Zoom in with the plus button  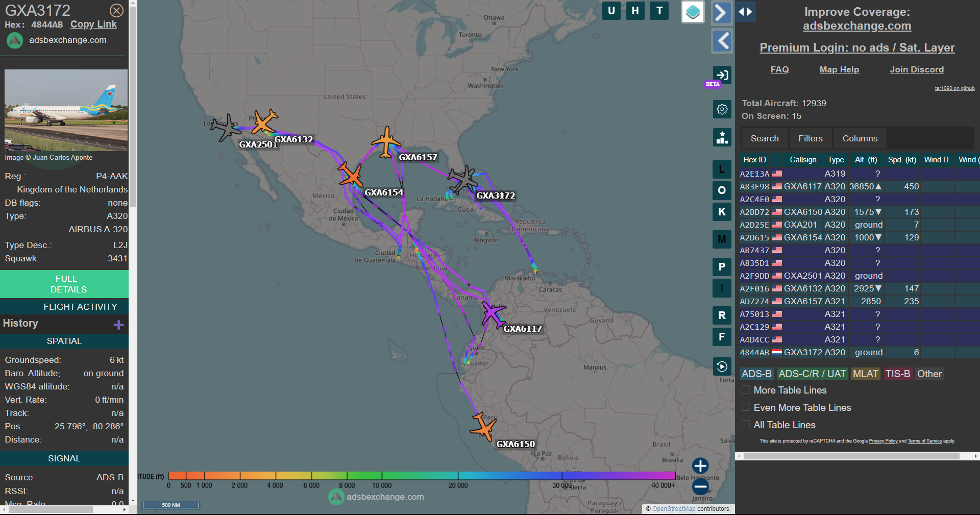pyautogui.click(x=700, y=465)
